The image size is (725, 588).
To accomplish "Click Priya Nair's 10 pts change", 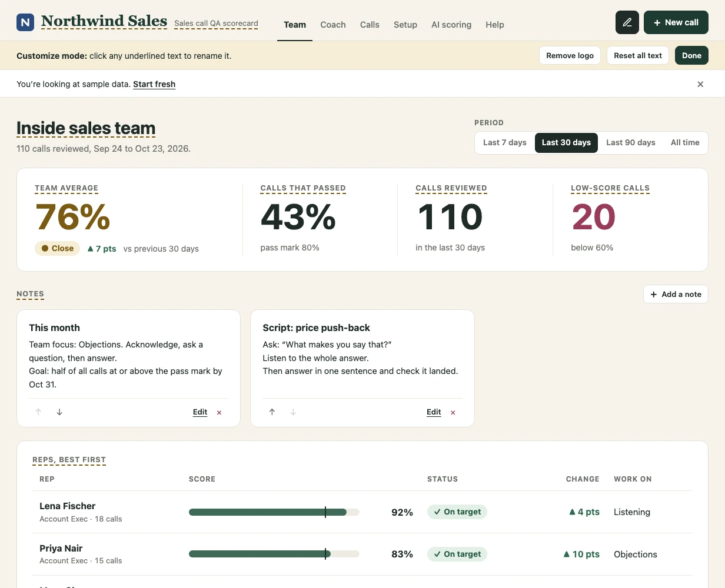I will (x=581, y=554).
